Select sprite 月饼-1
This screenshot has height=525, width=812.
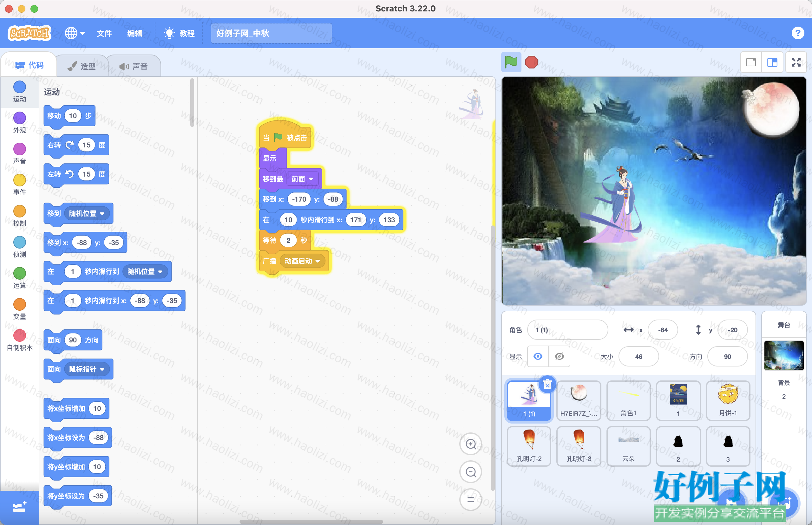pos(728,400)
